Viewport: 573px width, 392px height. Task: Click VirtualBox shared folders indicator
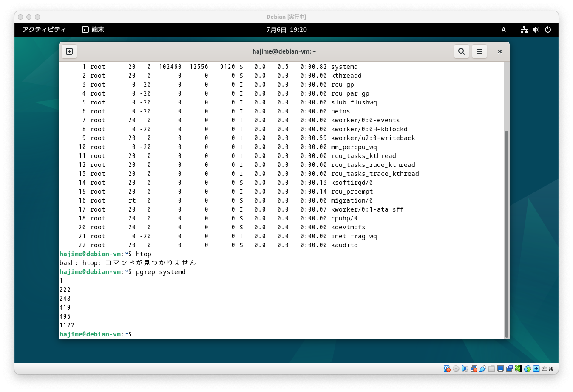click(492, 369)
